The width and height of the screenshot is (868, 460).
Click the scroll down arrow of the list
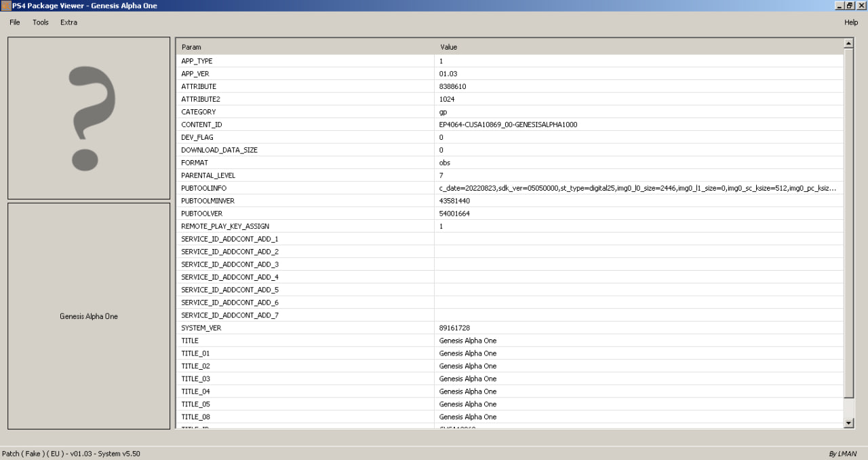click(848, 423)
